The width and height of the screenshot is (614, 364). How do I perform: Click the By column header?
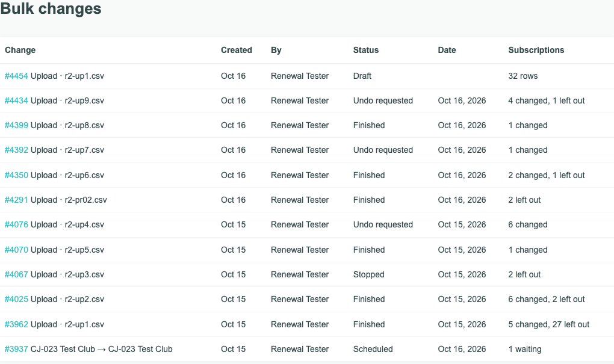click(276, 50)
